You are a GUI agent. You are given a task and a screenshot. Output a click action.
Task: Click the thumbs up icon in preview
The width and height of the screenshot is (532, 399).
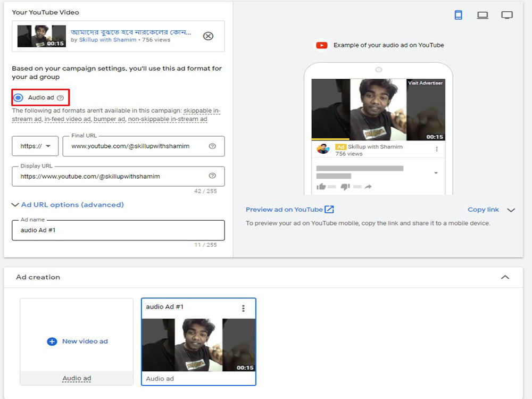pyautogui.click(x=321, y=186)
